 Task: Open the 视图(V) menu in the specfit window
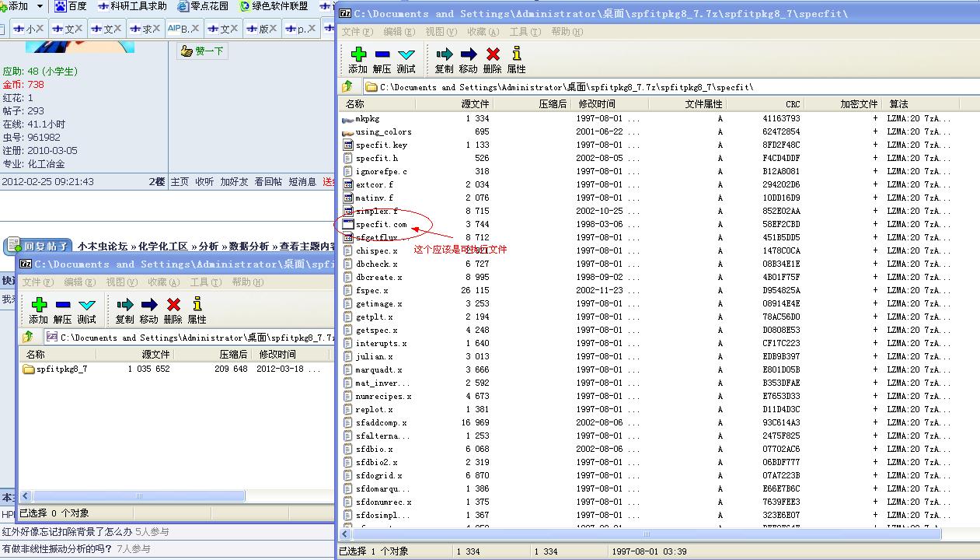point(441,32)
